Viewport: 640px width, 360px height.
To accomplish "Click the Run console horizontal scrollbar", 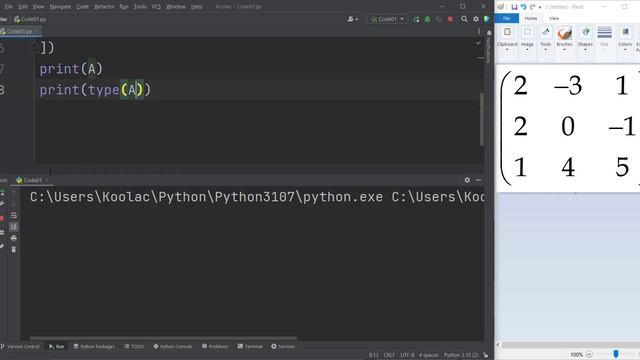I will pos(163,338).
